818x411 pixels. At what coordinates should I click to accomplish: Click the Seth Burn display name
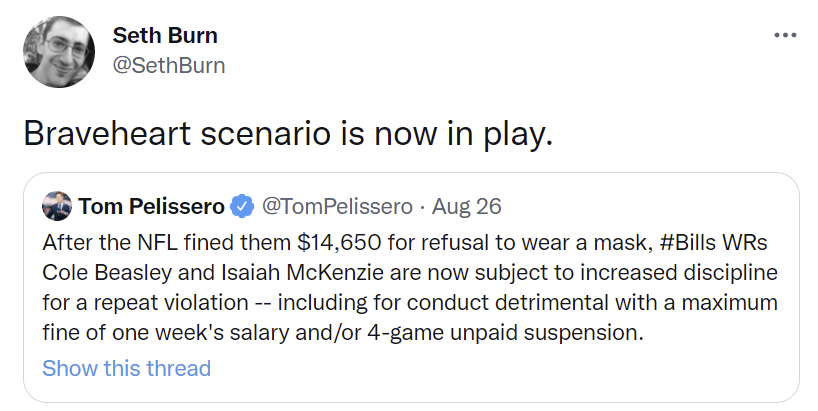click(x=165, y=36)
